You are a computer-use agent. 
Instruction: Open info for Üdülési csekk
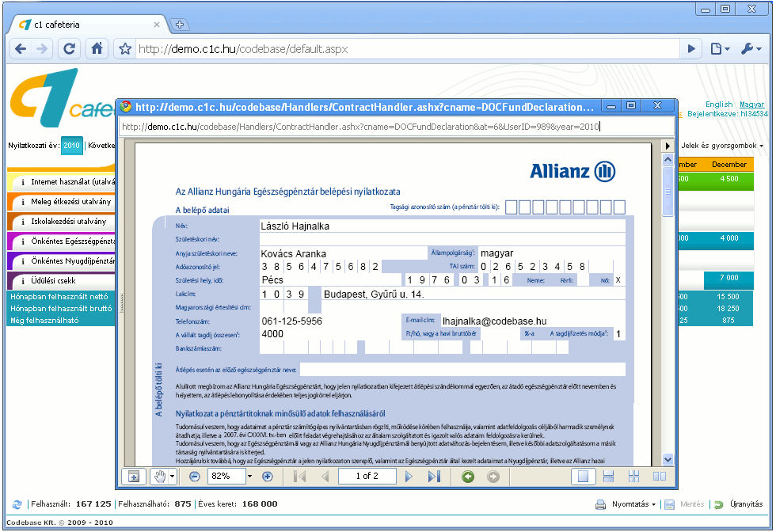[x=23, y=281]
